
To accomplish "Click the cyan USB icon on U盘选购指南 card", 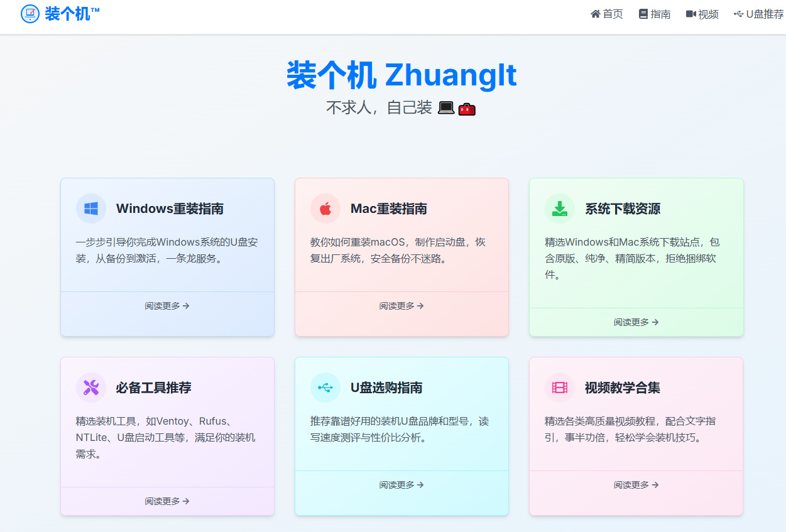I will 325,388.
